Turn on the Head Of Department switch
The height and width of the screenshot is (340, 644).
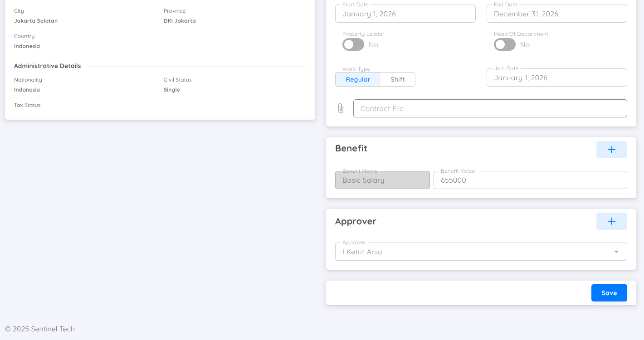click(504, 44)
